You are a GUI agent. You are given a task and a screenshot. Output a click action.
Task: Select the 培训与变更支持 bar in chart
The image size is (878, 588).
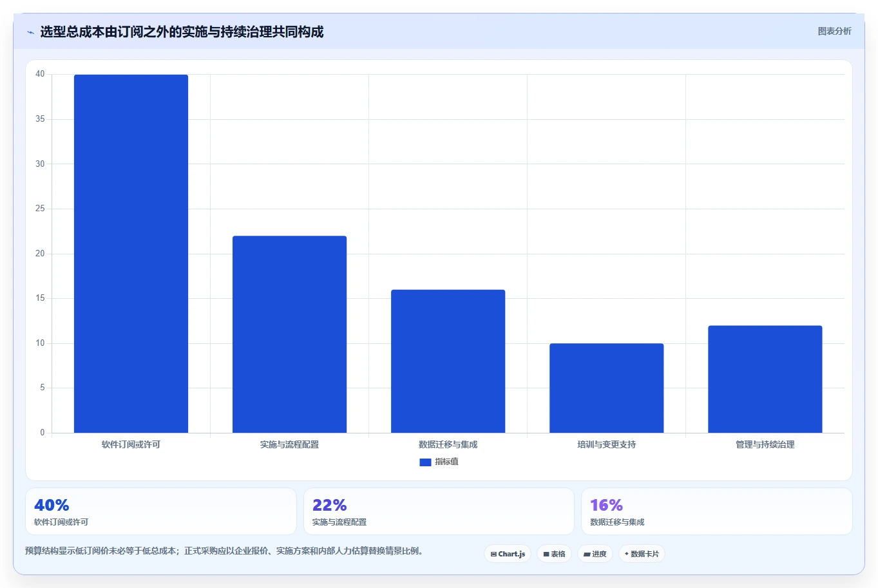click(606, 388)
